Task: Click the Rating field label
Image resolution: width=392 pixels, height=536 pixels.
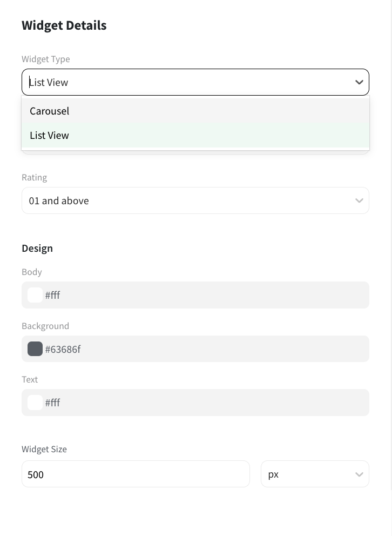Action: pos(35,177)
